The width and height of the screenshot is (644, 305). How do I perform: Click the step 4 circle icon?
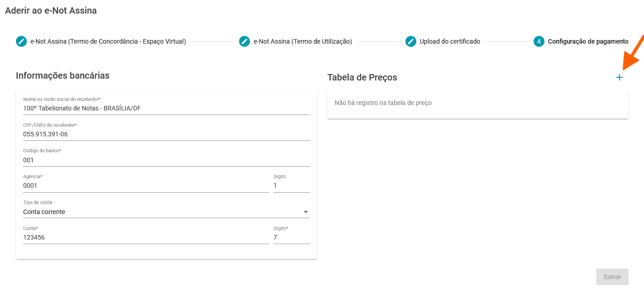click(539, 41)
